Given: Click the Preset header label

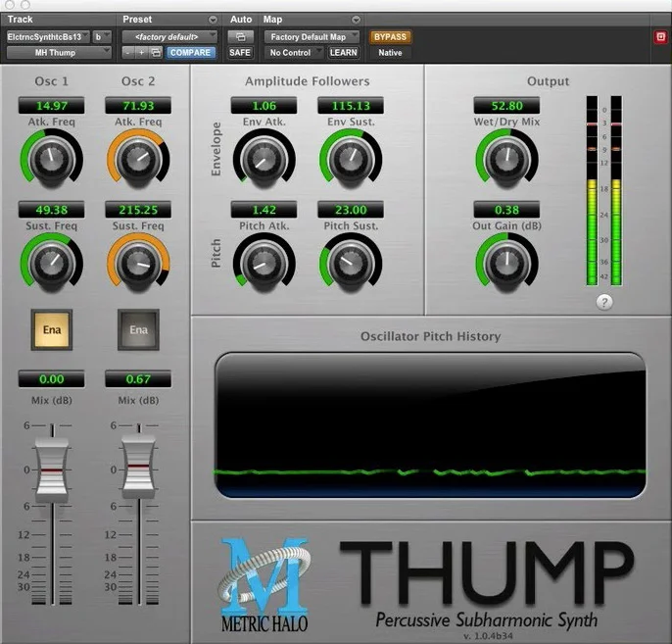Looking at the screenshot, I should click(x=137, y=20).
